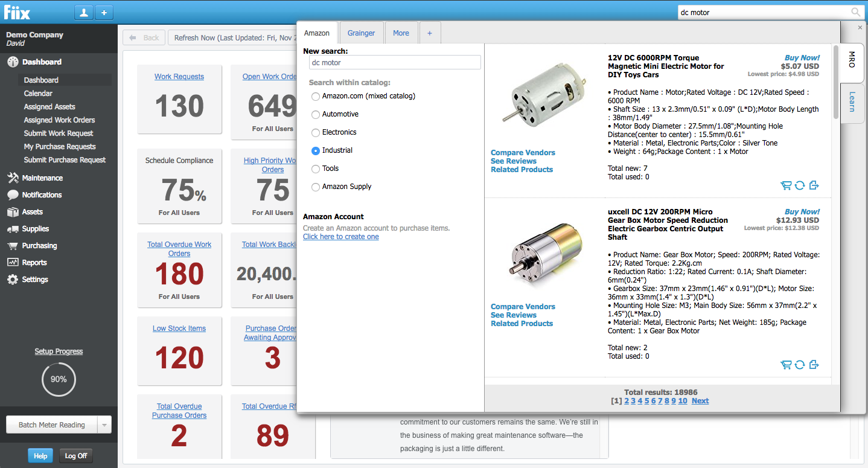
Task: Click the Supplies truck icon
Action: [13, 228]
